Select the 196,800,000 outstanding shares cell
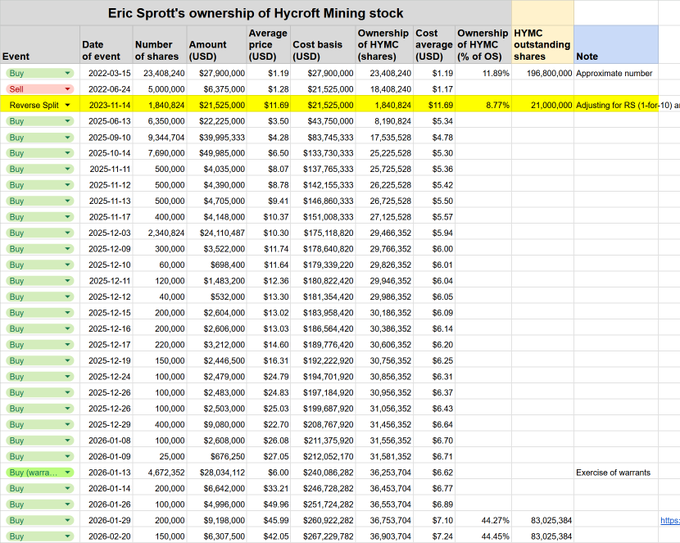 click(x=543, y=73)
